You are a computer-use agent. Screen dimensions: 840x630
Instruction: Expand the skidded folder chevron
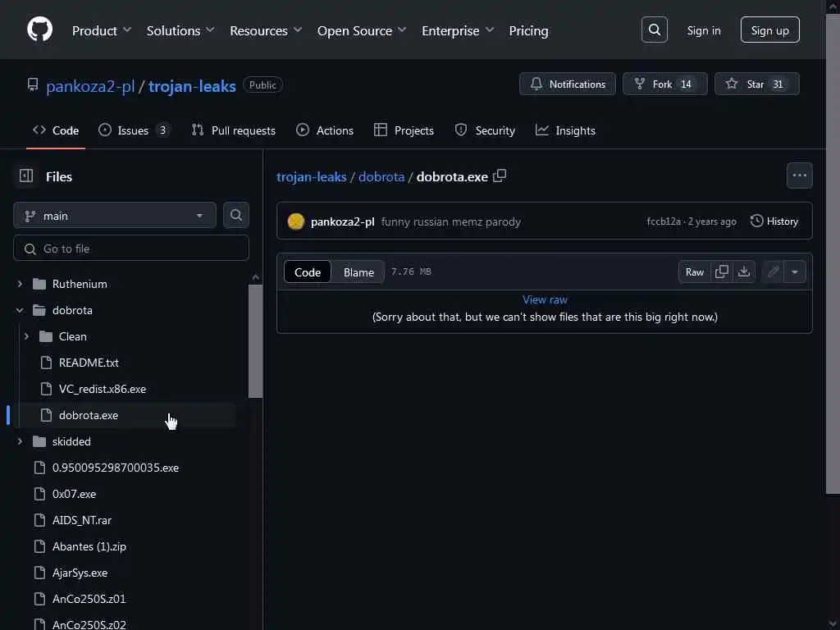[20, 441]
